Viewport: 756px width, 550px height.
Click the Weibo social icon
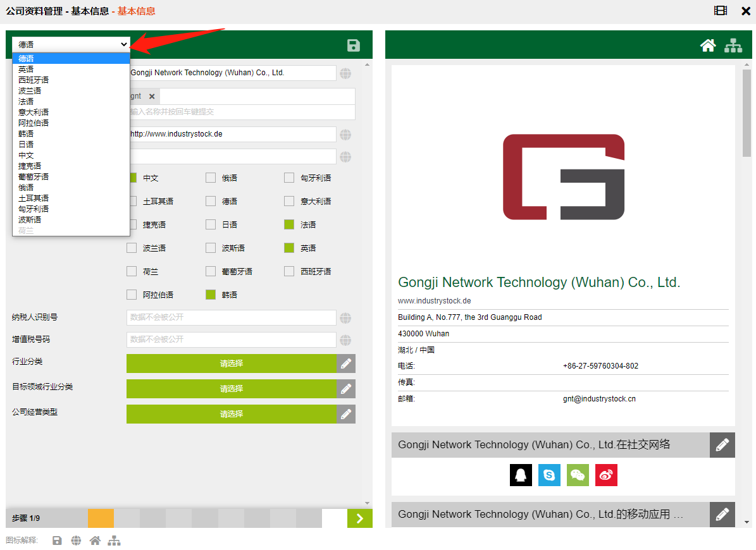[606, 475]
